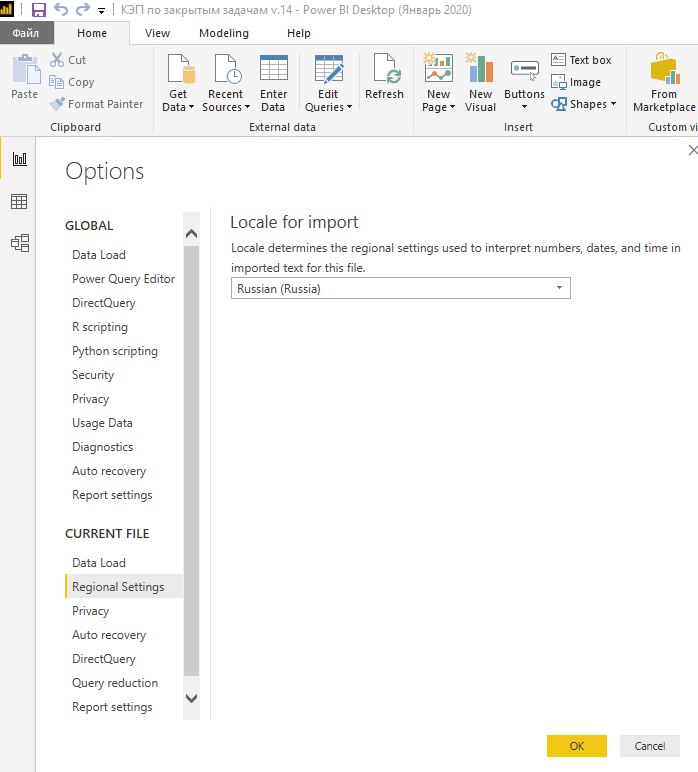The image size is (698, 772).
Task: Open Edit Queries
Action: coord(328,83)
